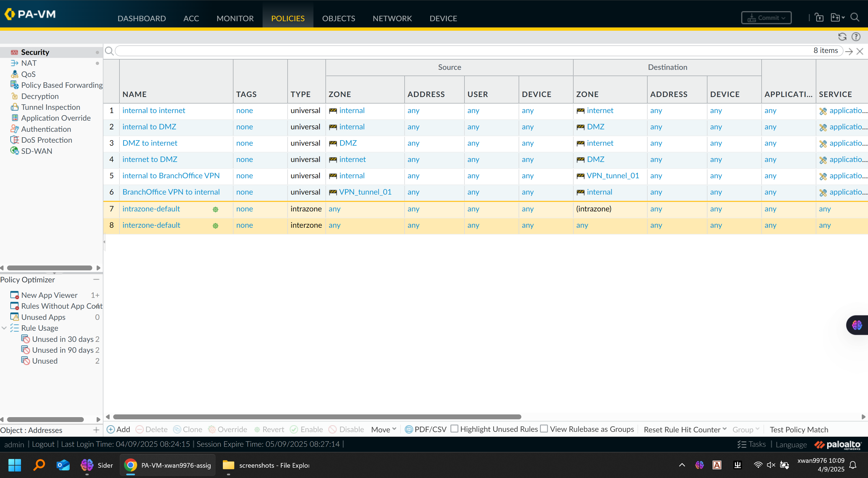Click Test Policy Match button
The width and height of the screenshot is (868, 478).
pos(799,430)
